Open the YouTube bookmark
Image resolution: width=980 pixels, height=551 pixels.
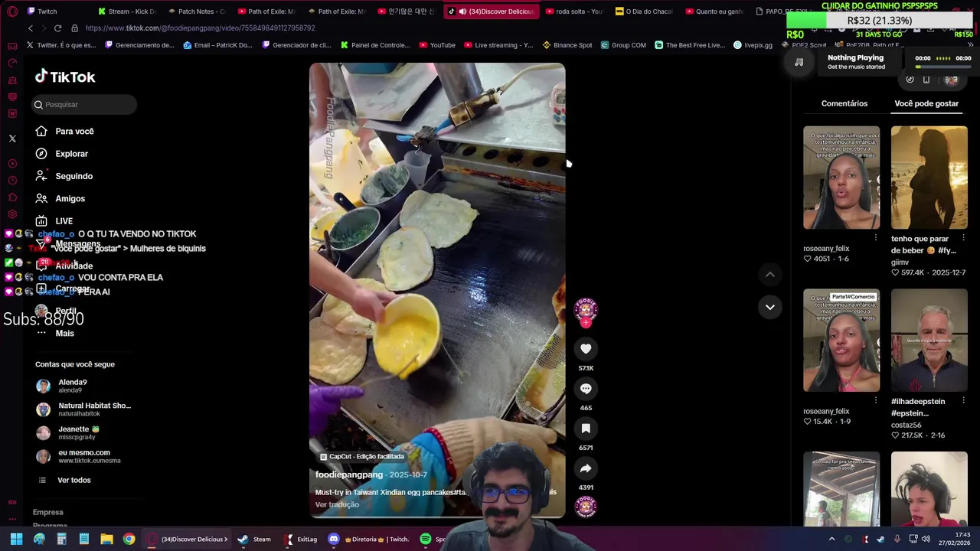436,45
